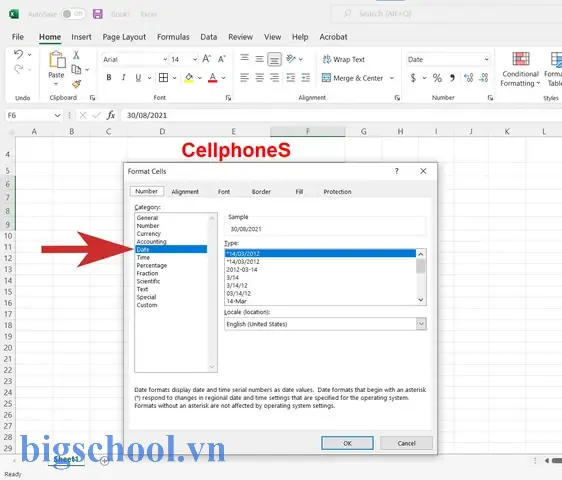Apply the red Font Color

pos(213,77)
